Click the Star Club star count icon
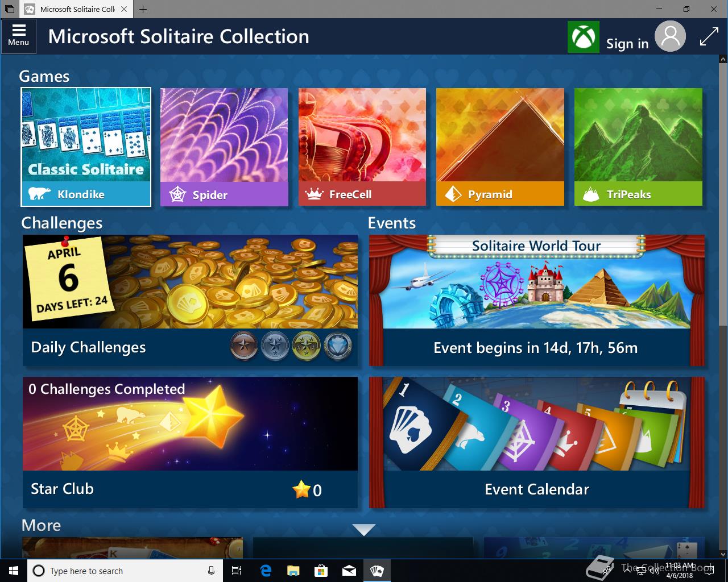This screenshot has height=582, width=728. [x=301, y=489]
